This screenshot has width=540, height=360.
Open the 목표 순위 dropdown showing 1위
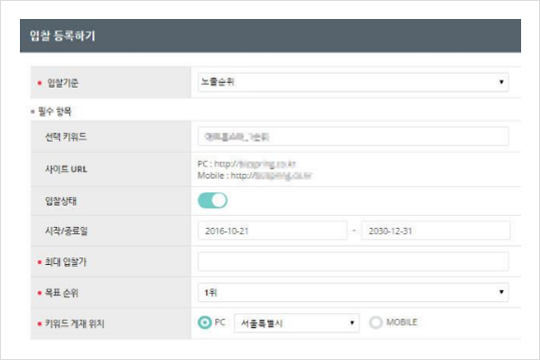point(353,292)
